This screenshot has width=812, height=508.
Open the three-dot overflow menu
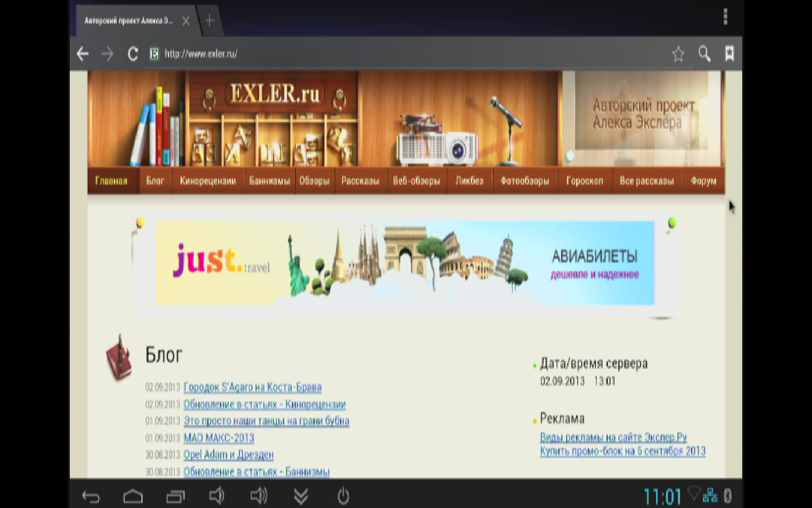(x=725, y=17)
